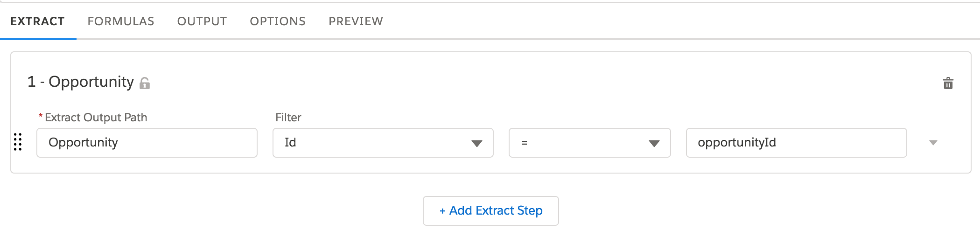Select the EXTRACT tab
The width and height of the screenshot is (980, 237).
(38, 21)
